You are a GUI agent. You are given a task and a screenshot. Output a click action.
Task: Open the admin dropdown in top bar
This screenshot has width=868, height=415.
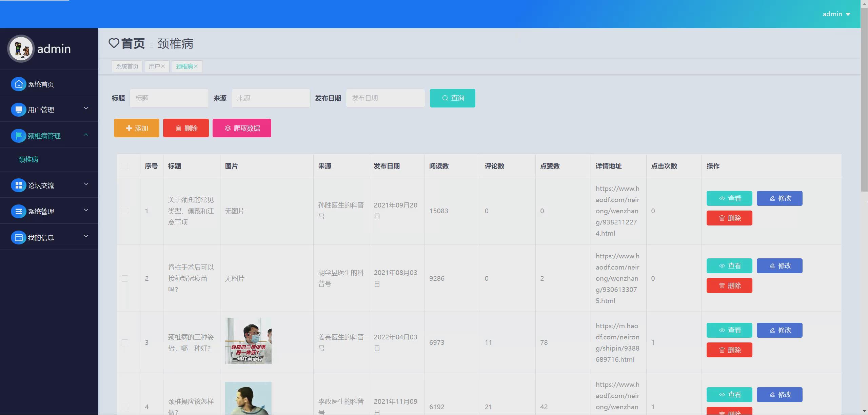pyautogui.click(x=836, y=14)
